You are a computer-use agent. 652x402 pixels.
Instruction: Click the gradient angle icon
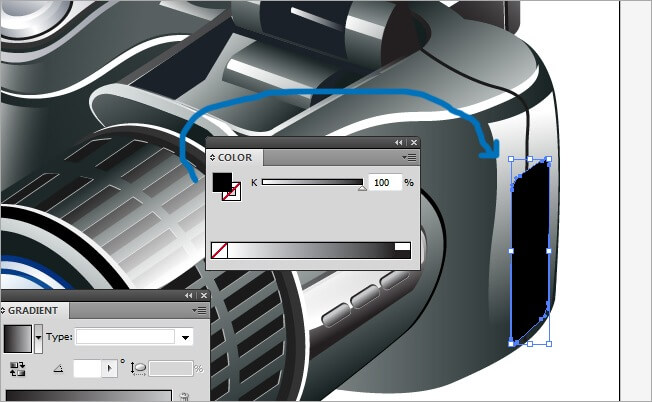pos(59,368)
